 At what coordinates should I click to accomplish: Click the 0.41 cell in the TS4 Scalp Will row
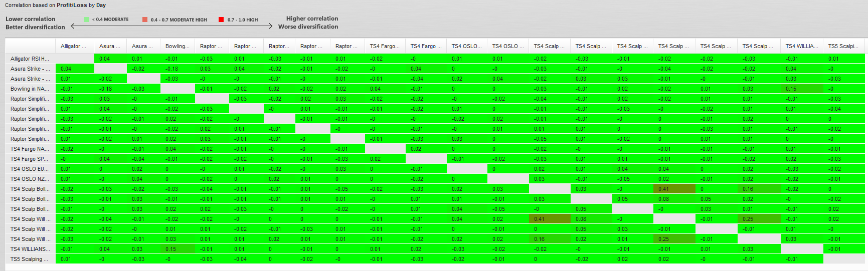coord(550,219)
